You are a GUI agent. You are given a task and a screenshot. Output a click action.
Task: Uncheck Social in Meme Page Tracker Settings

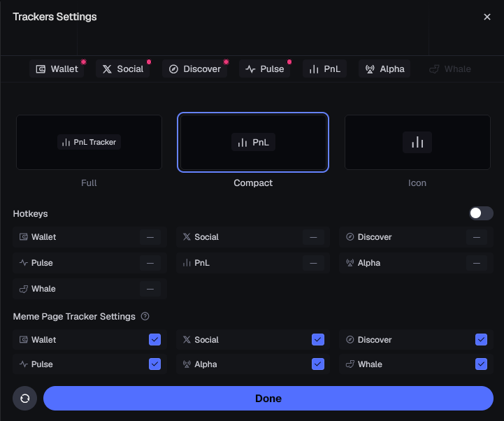point(318,340)
